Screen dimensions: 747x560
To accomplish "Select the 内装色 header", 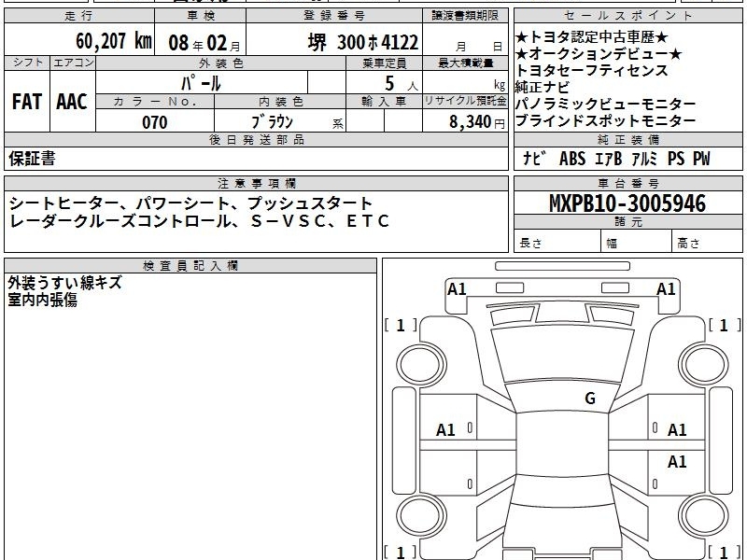I will (280, 102).
